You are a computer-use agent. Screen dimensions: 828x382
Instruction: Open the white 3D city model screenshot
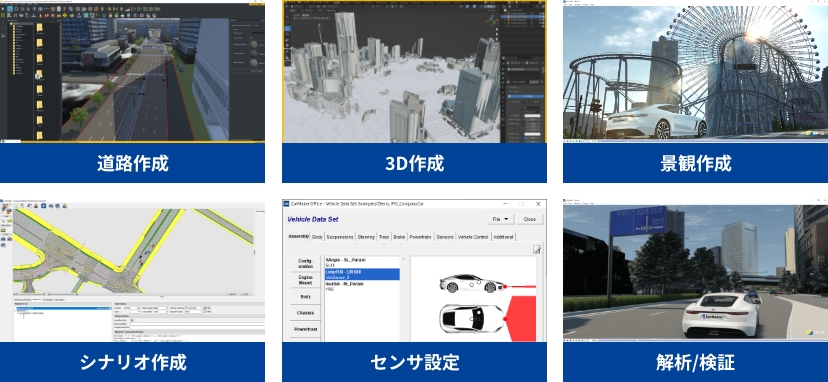tap(415, 71)
